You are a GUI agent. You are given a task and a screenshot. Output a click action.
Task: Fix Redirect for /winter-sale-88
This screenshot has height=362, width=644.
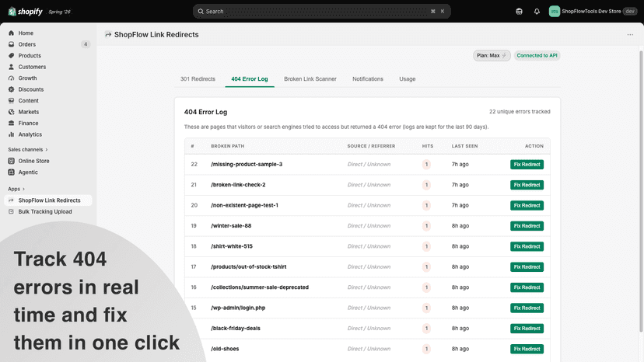coord(527,226)
